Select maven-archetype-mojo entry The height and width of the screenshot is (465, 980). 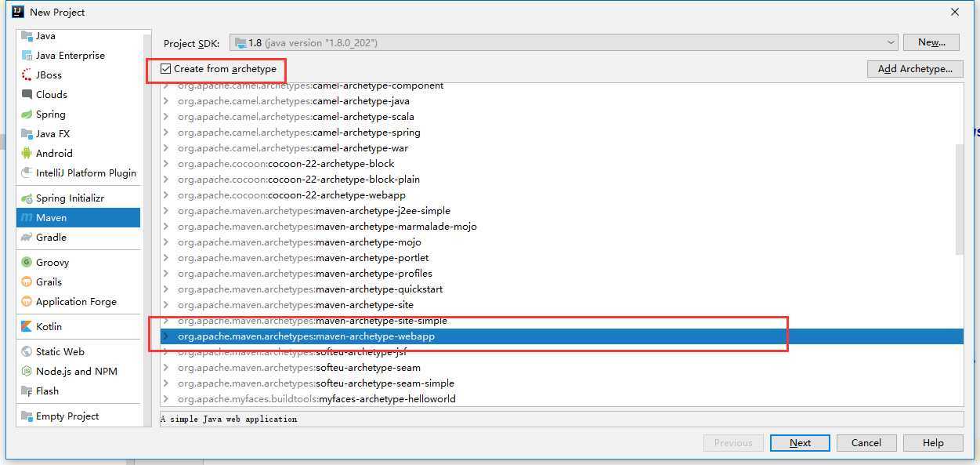(299, 242)
